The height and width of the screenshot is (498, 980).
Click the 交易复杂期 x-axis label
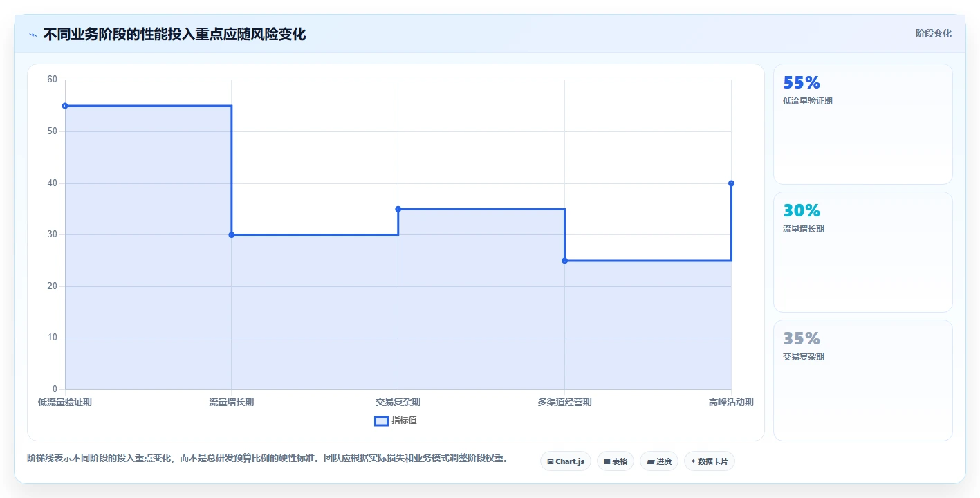(x=398, y=402)
